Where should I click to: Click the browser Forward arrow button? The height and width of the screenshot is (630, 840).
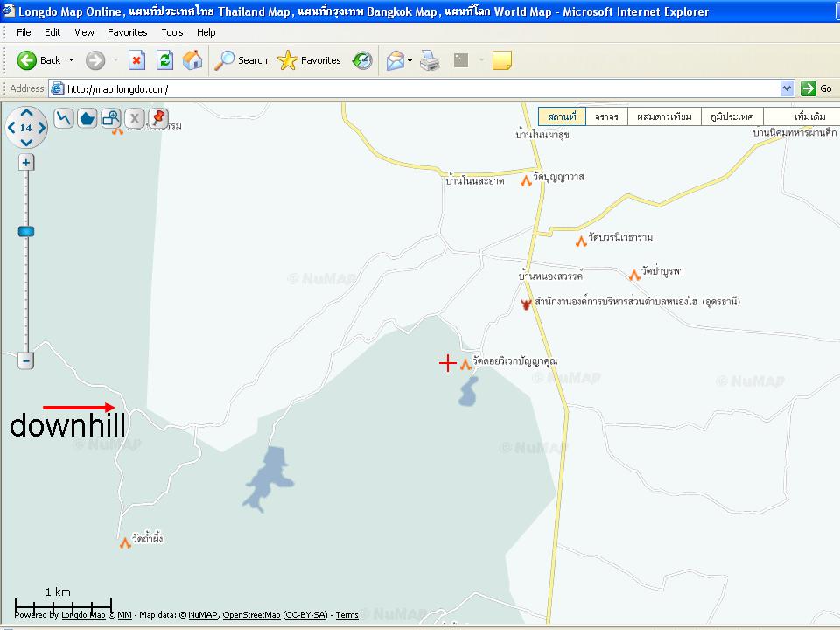95,60
